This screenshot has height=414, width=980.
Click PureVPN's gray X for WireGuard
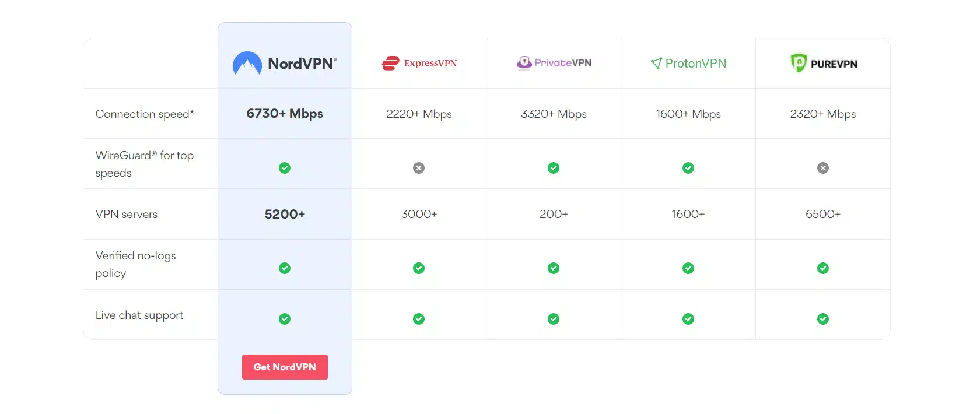pyautogui.click(x=823, y=168)
